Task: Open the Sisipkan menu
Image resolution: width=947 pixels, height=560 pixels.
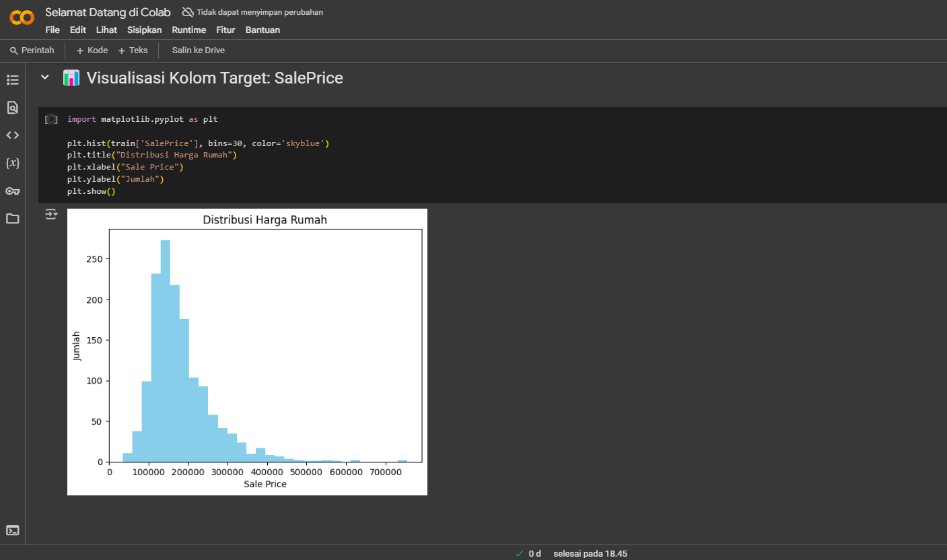Action: [144, 30]
